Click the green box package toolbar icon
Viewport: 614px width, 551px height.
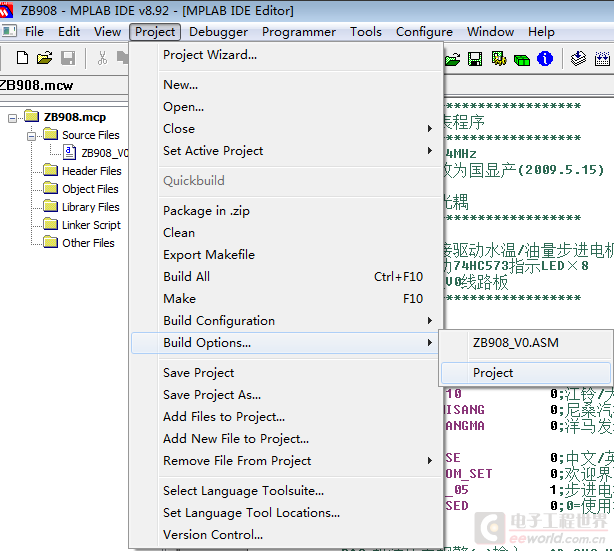pyautogui.click(x=522, y=60)
